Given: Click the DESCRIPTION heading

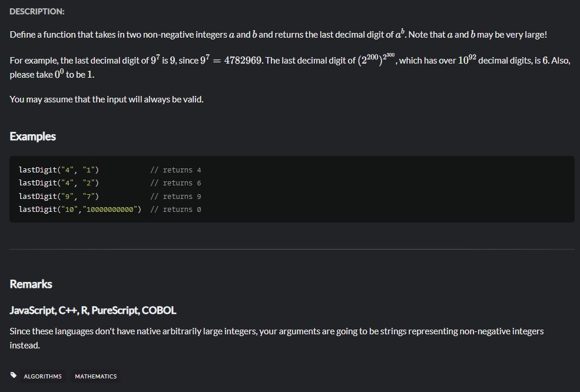Looking at the screenshot, I should click(x=37, y=11).
